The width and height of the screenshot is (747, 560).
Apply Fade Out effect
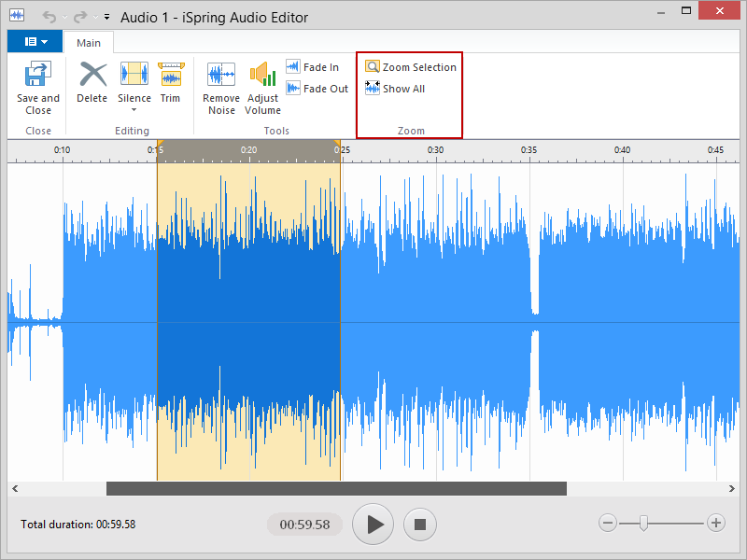[x=317, y=89]
